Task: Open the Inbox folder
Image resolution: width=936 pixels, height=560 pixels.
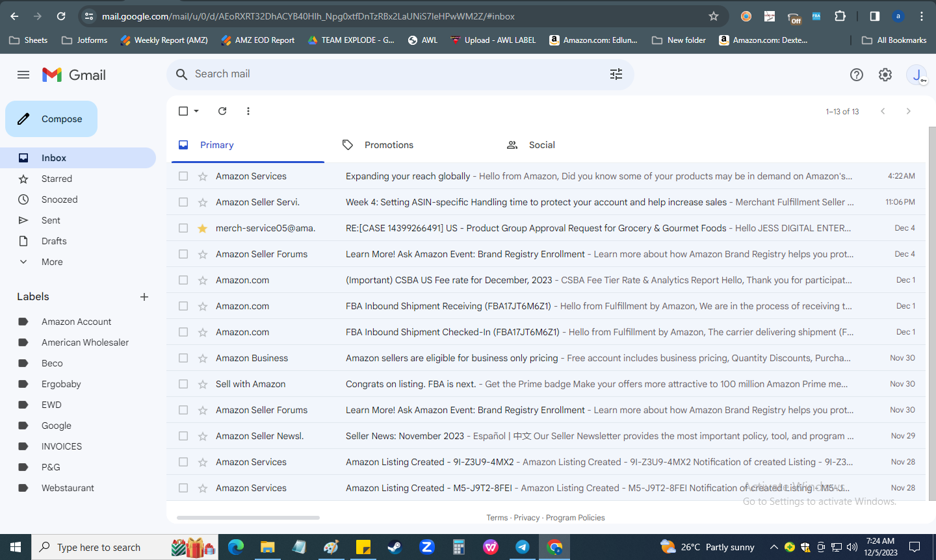Action: 78,158
